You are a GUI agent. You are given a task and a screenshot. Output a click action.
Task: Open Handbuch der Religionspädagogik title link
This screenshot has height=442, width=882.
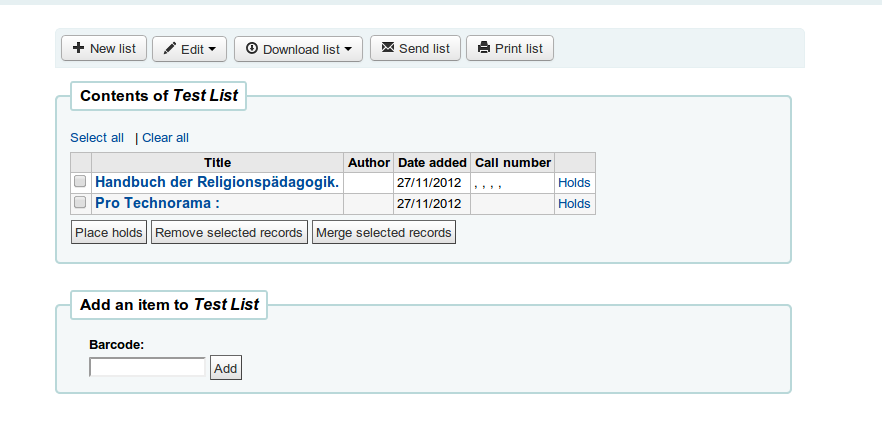[x=217, y=183]
